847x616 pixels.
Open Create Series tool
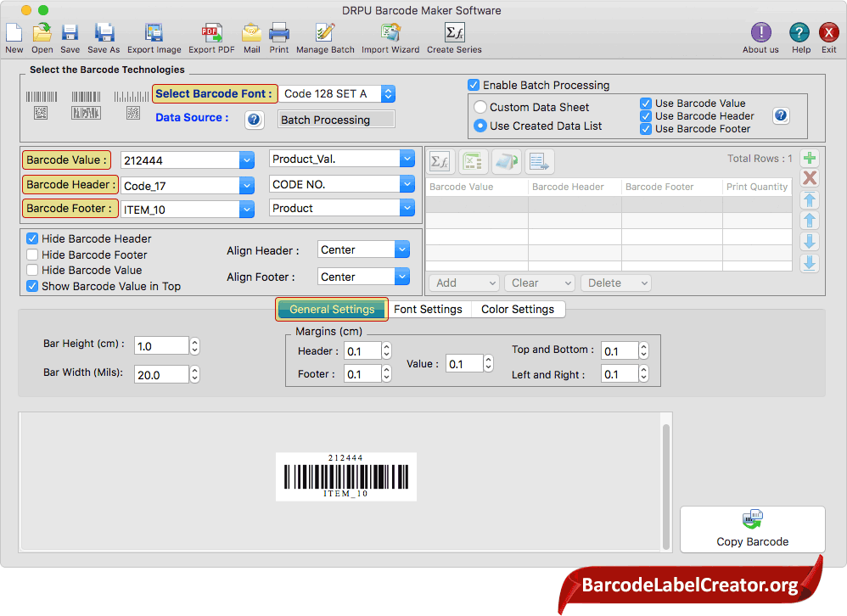pyautogui.click(x=454, y=33)
